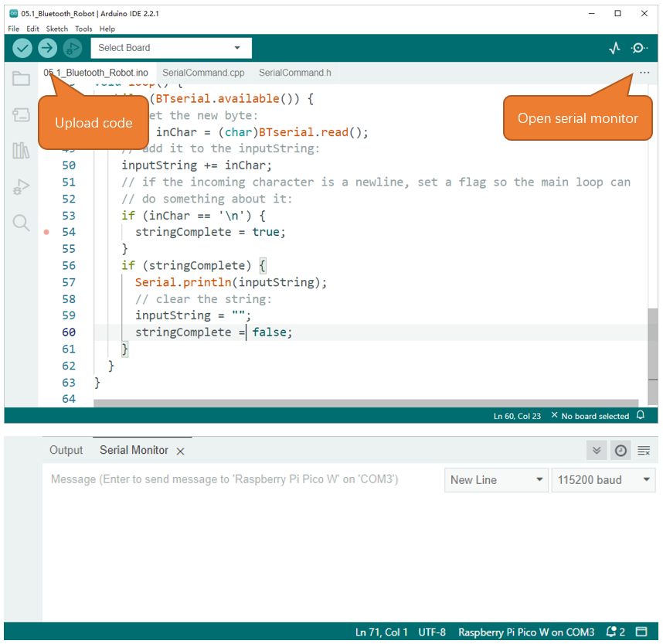Viewport: 663px width, 644px height.
Task: Click 'if (stringComplete) {' code line
Action: click(x=194, y=266)
